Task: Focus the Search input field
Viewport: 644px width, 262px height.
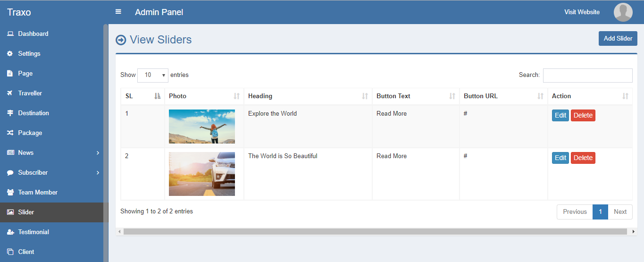Action: pyautogui.click(x=587, y=76)
